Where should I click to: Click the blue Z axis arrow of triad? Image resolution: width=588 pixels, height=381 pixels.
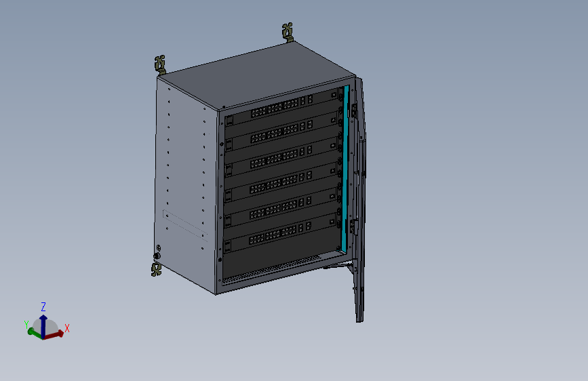tap(43, 325)
